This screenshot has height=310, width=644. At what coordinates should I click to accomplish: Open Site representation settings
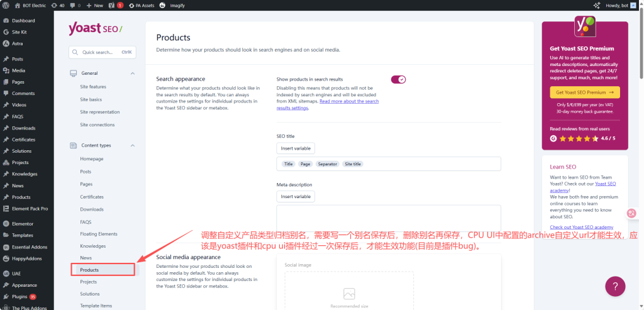[100, 112]
